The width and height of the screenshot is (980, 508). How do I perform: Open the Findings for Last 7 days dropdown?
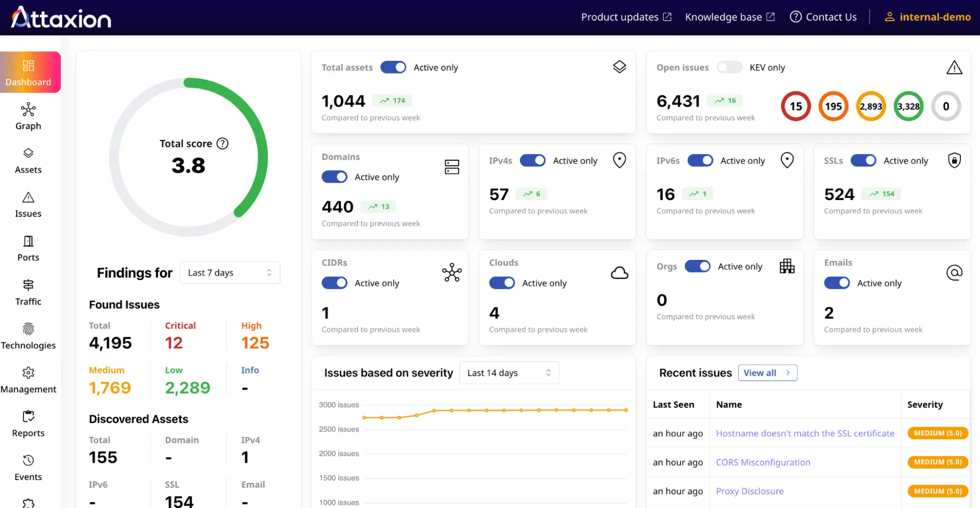click(x=230, y=273)
